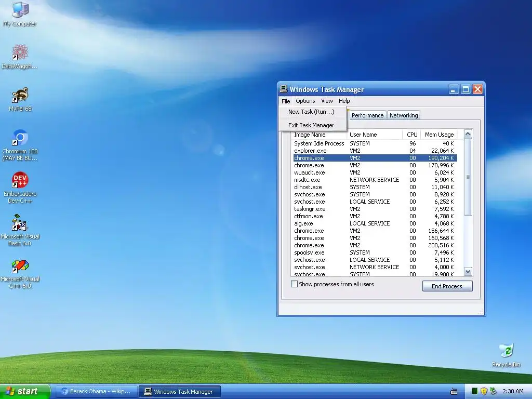Viewport: 532px width, 399px height.
Task: Launch Chromium 100 desktop shortcut
Action: coord(20,145)
